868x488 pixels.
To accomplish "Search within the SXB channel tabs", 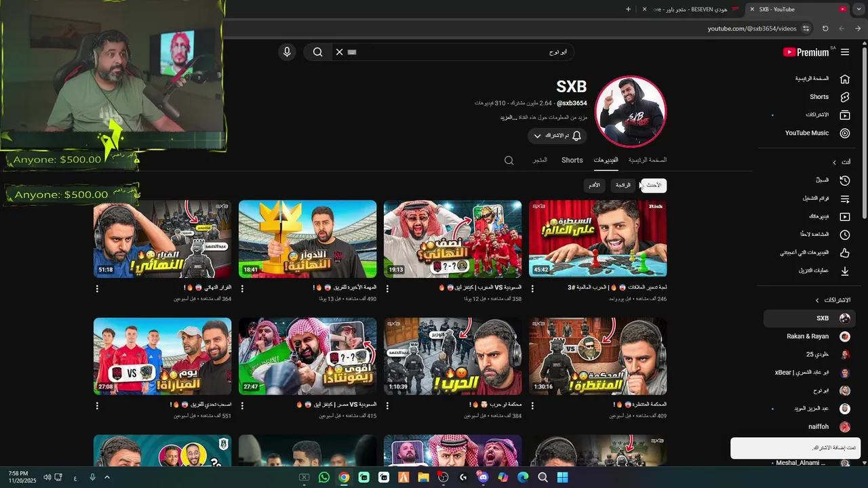I will tap(509, 161).
